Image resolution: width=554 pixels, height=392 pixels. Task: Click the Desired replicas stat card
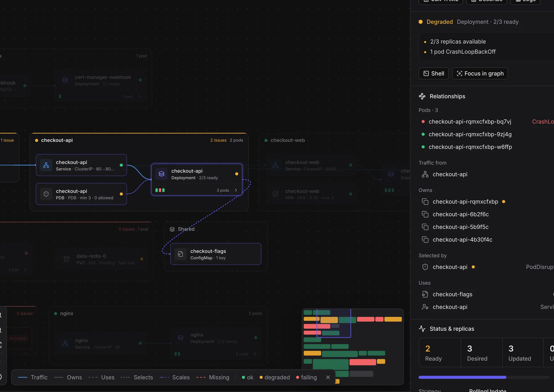[482, 353]
